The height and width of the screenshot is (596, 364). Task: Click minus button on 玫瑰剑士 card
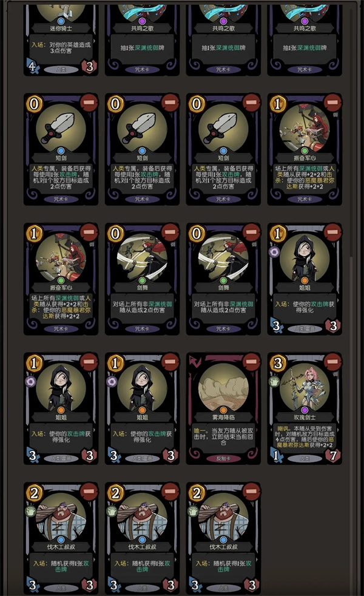coord(332,362)
